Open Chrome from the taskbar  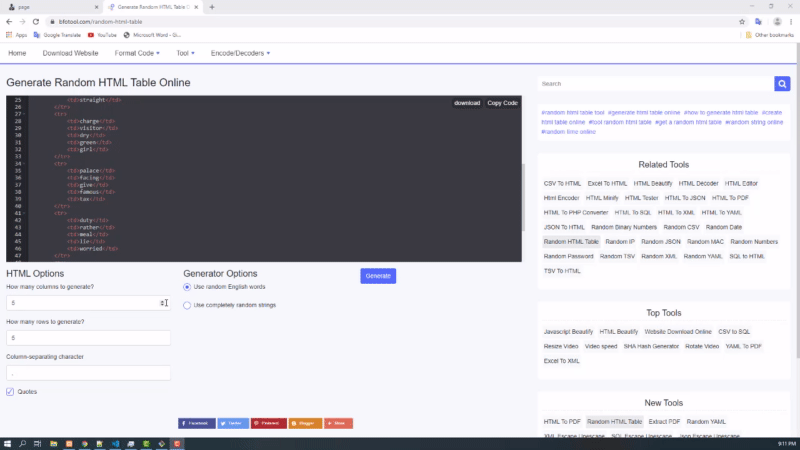85,444
